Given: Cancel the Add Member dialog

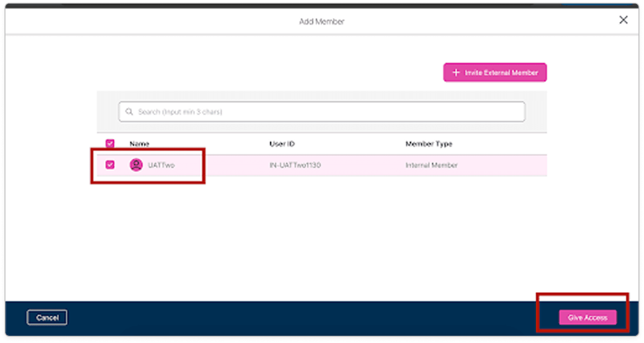Looking at the screenshot, I should tap(47, 317).
